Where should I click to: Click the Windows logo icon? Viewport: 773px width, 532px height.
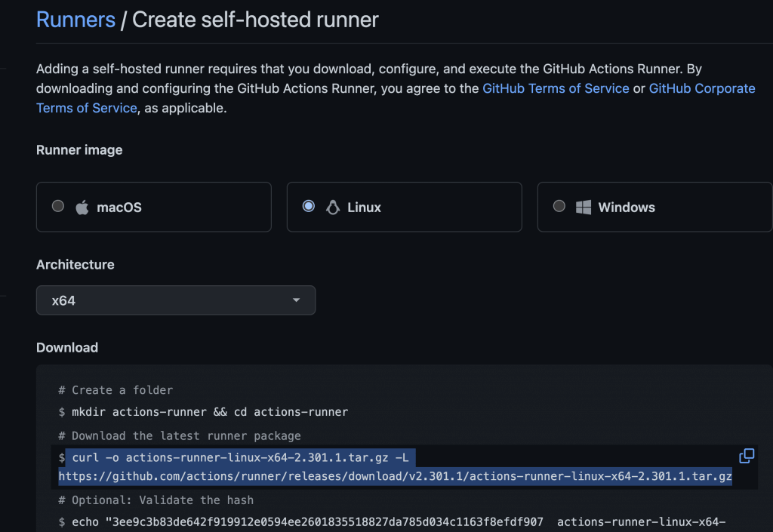tap(586, 207)
